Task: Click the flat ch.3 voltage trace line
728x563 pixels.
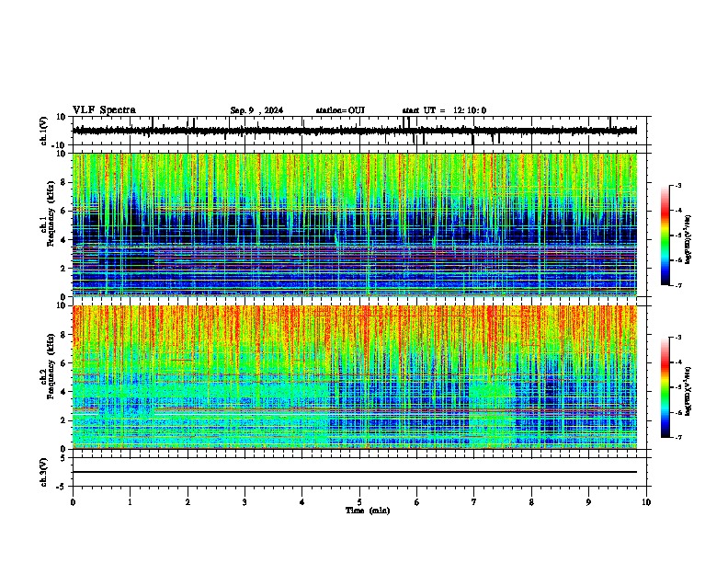Action: coord(354,472)
